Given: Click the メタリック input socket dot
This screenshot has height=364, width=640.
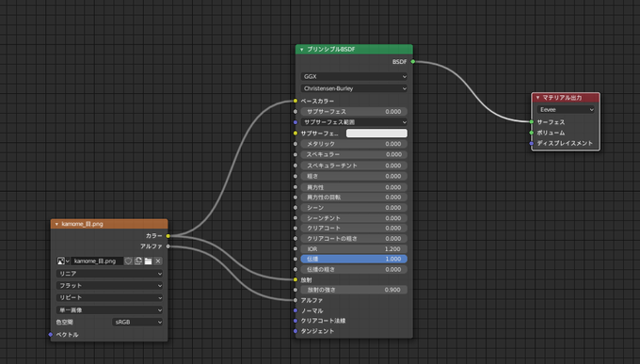Looking at the screenshot, I should (x=296, y=144).
